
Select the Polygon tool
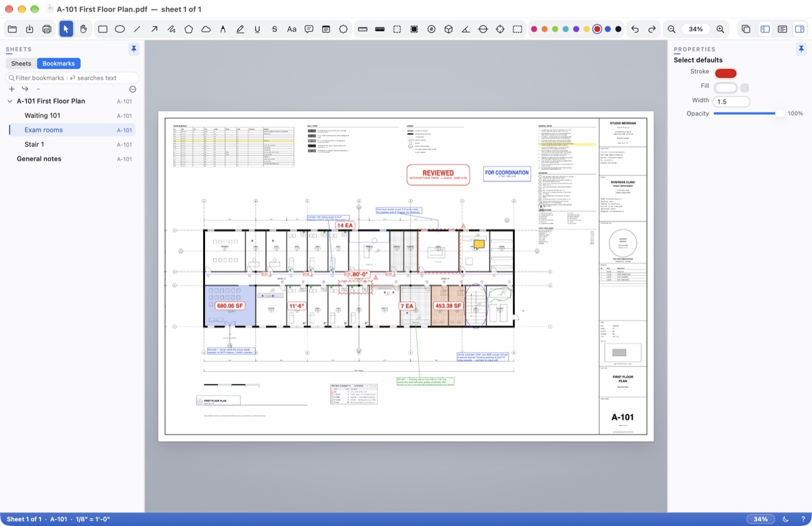[189, 29]
